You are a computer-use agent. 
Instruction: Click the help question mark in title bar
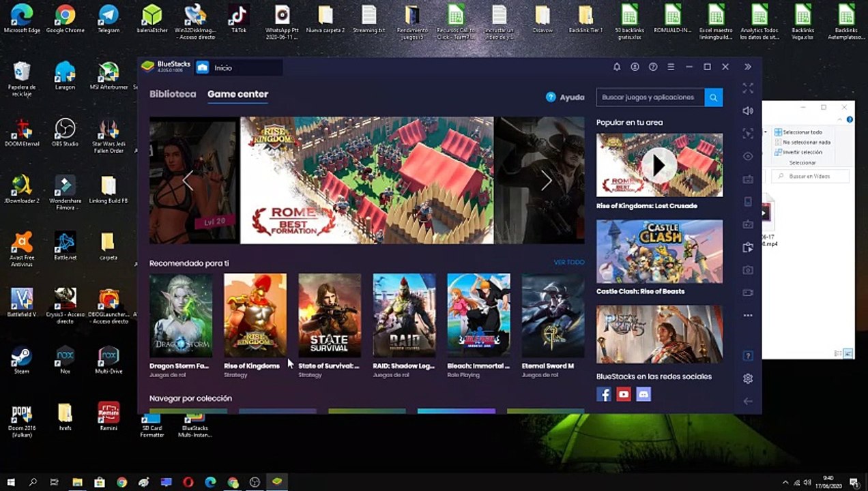pos(653,67)
